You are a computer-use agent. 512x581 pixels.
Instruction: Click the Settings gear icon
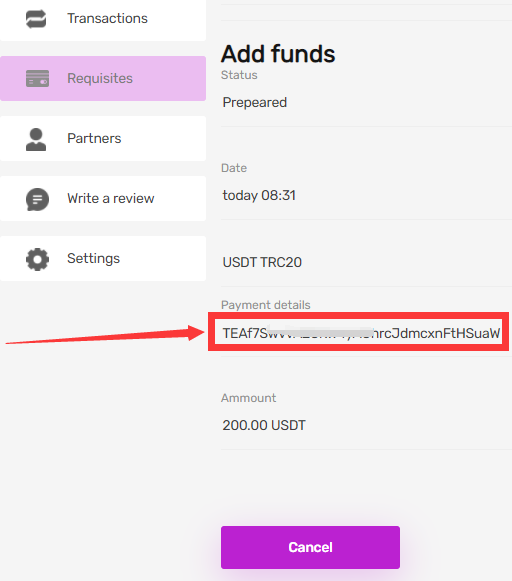(37, 259)
